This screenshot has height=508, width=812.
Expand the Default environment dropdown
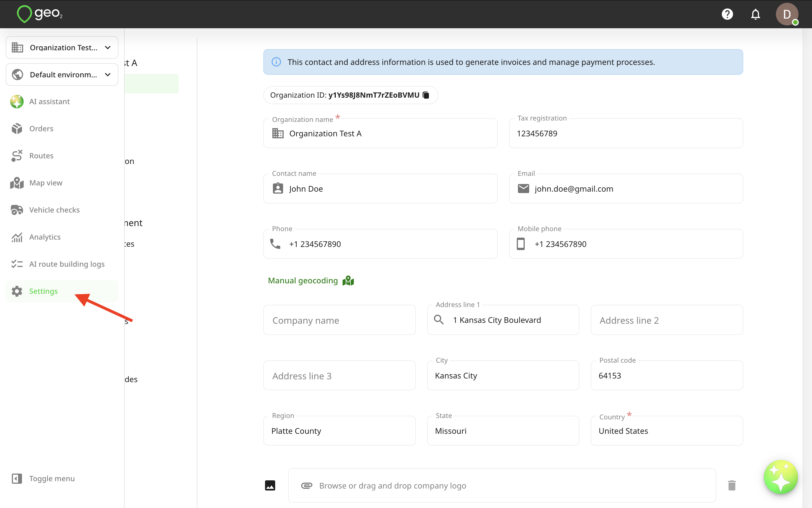coord(62,75)
